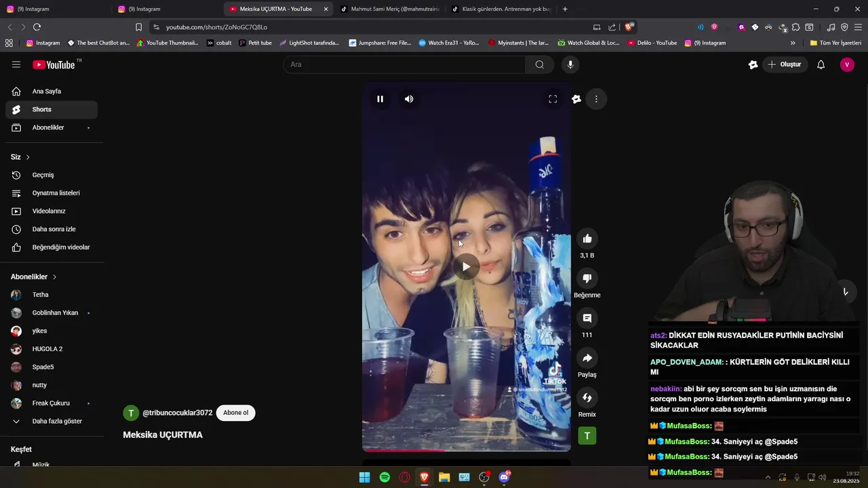Screen dimensions: 868x488
Task: Show more bookmarks with the chevrons
Action: (793, 43)
